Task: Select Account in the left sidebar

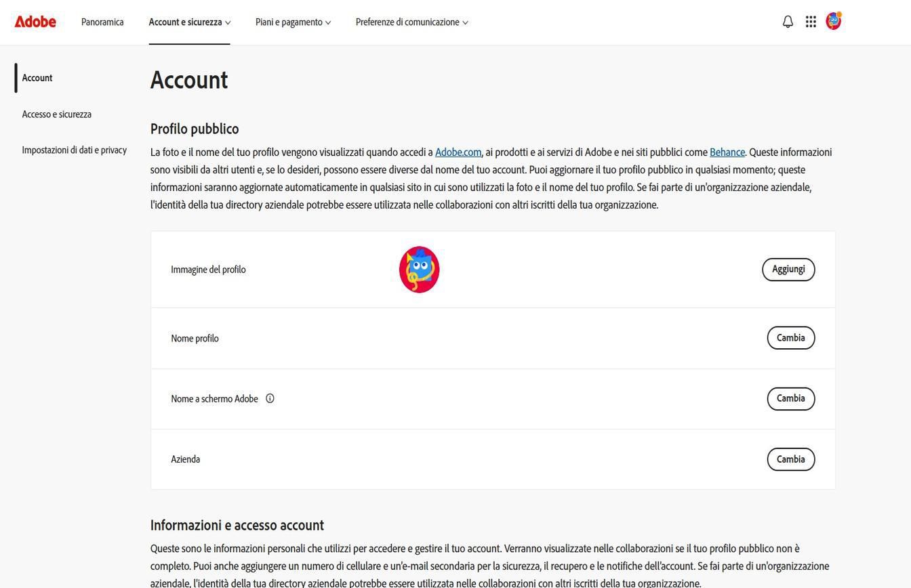Action: 37,77
